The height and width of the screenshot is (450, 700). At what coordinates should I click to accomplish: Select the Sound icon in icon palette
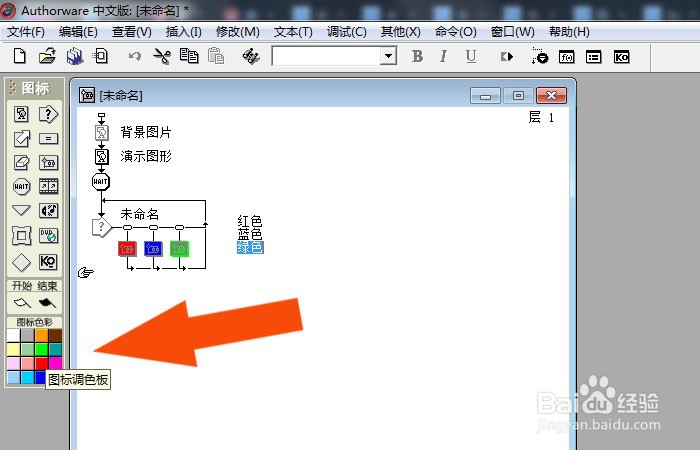(x=48, y=211)
